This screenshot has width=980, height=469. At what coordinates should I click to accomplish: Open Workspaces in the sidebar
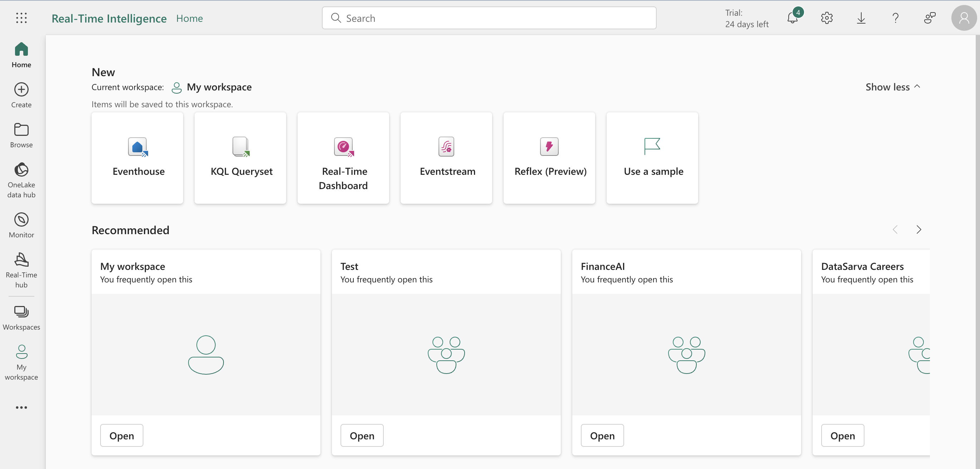coord(21,318)
